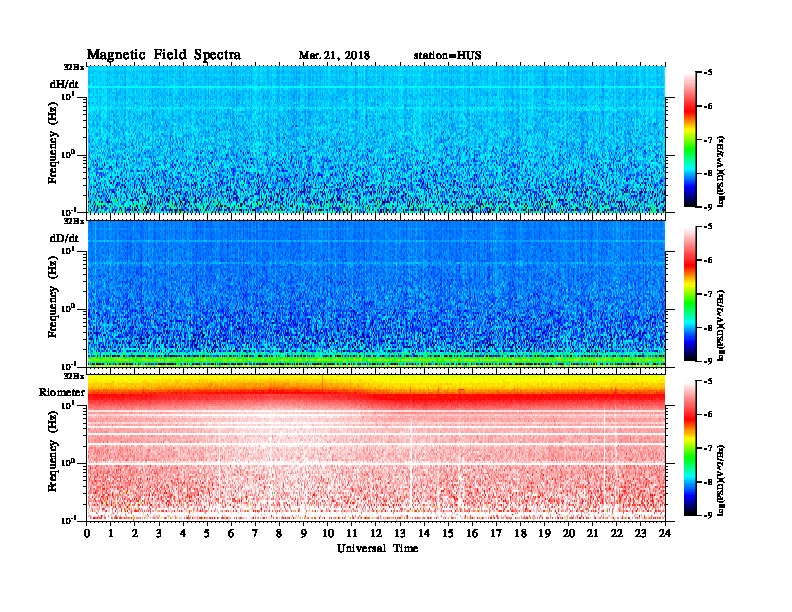792x612 pixels.
Task: Click hour "21" on the Universal Time axis
Action: [x=592, y=534]
